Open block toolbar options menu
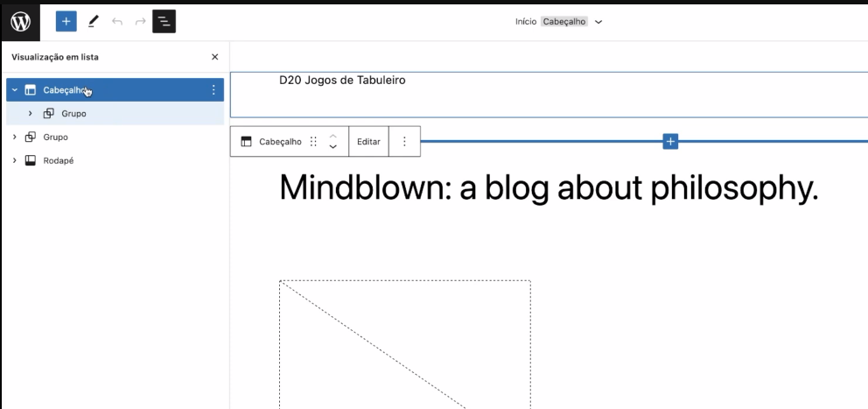Image resolution: width=868 pixels, height=409 pixels. coord(404,141)
